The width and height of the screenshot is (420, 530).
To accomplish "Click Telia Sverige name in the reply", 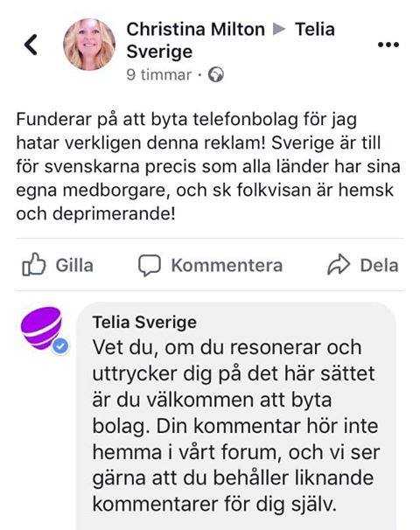I will point(144,322).
